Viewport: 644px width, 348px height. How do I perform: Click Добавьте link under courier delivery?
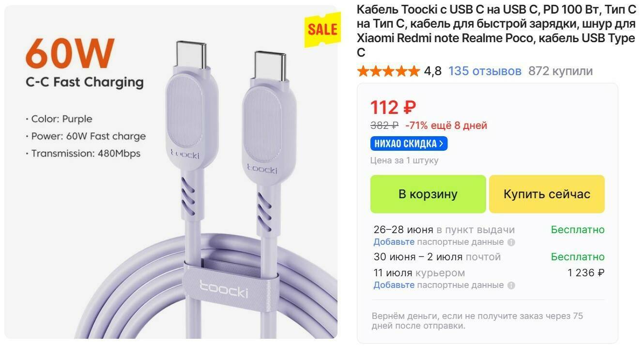(394, 285)
